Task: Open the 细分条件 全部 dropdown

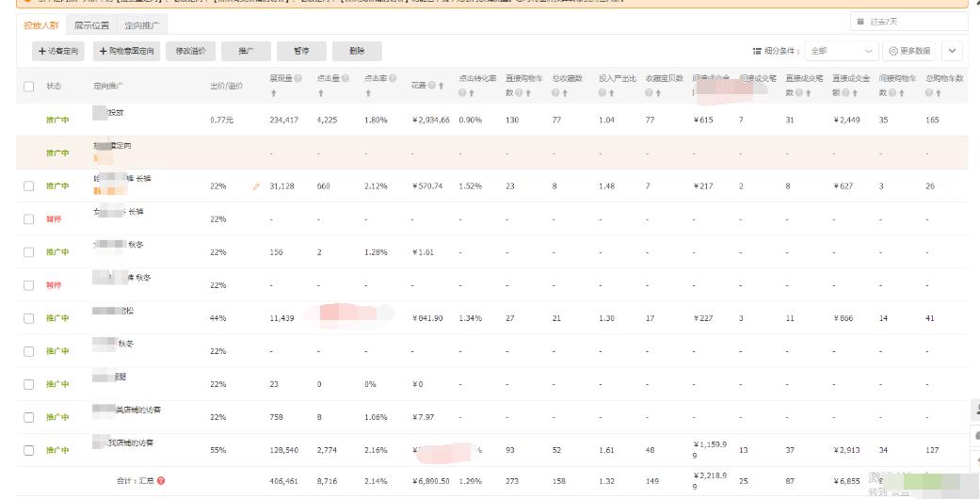Action: click(841, 51)
